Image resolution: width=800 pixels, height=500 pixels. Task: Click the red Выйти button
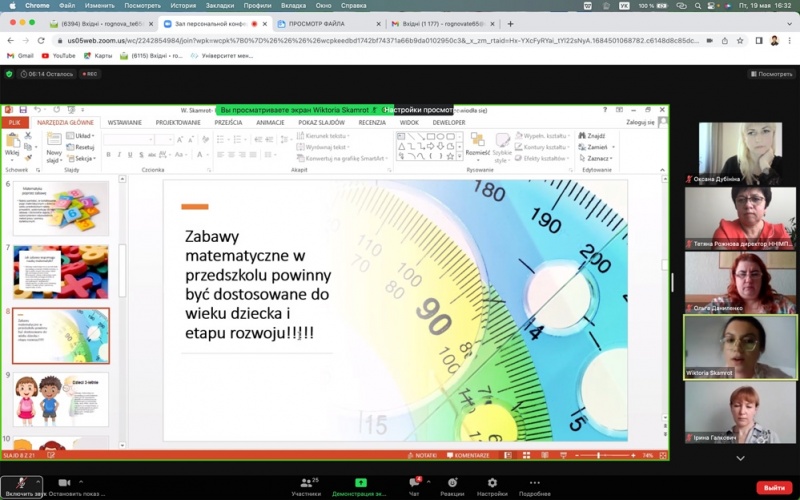pos(771,487)
